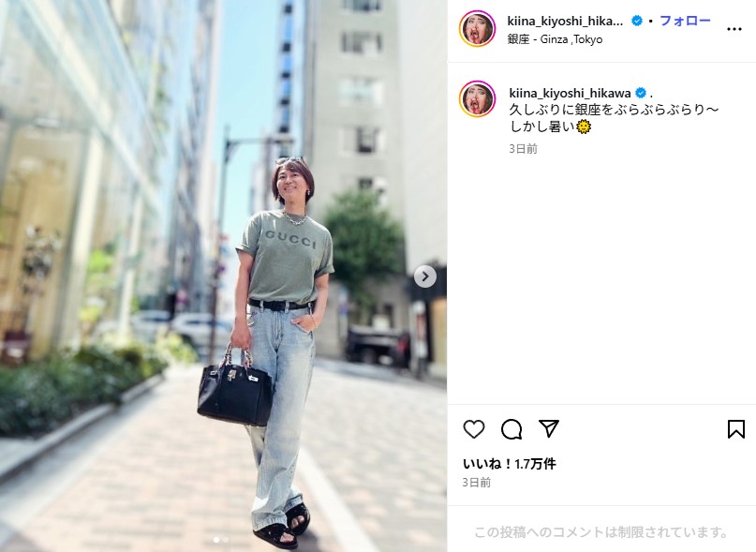Viewport: 756px width, 552px height.
Task: Click the 3日前 timestamp below the likes
Action: coord(476,483)
